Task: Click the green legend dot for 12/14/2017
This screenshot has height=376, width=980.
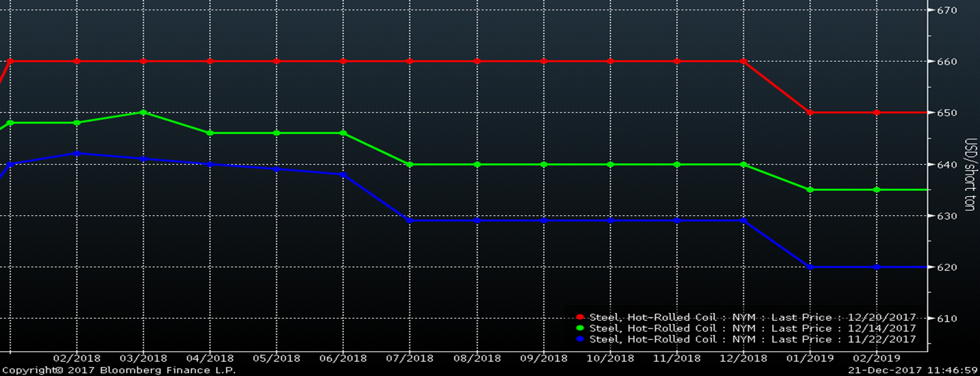Action: 580,328
